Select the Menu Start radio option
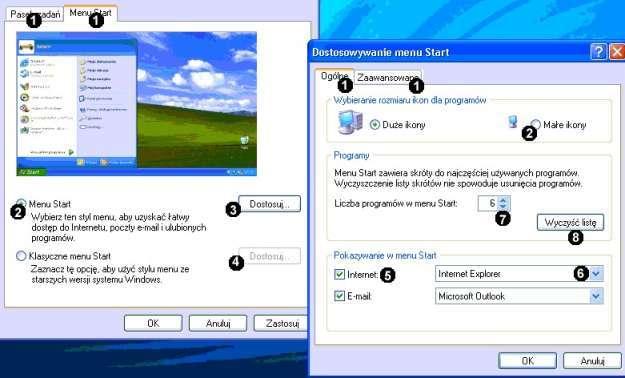 pos(21,204)
